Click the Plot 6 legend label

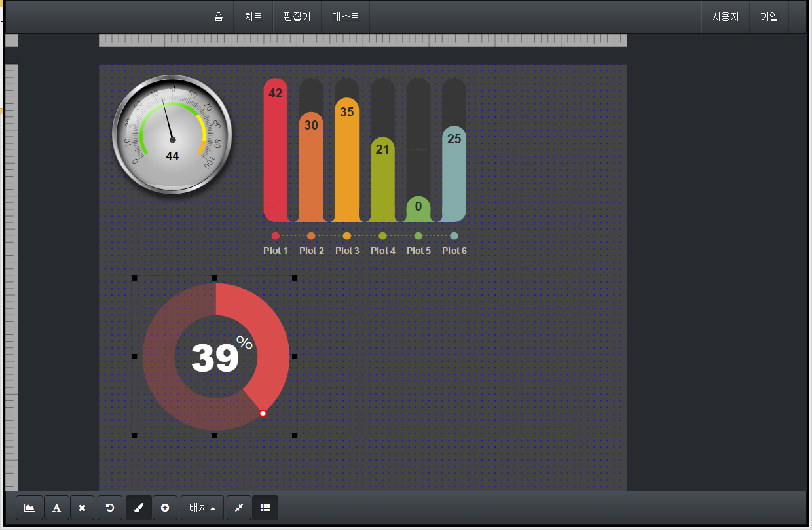pos(454,251)
